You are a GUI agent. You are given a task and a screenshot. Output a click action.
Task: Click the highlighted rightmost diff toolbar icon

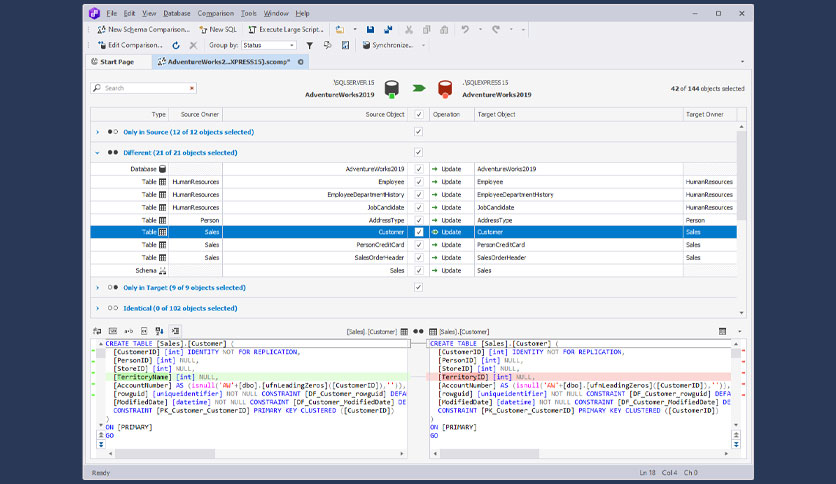pyautogui.click(x=175, y=331)
